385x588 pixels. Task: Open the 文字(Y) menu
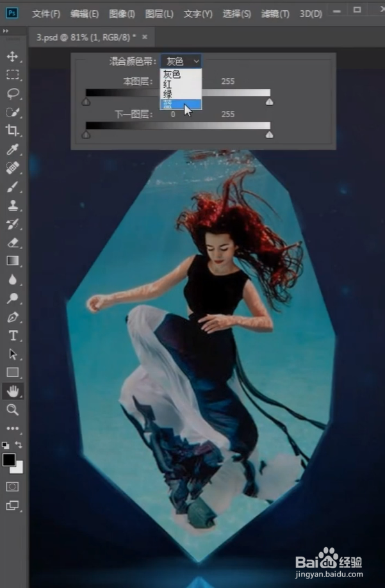point(198,14)
